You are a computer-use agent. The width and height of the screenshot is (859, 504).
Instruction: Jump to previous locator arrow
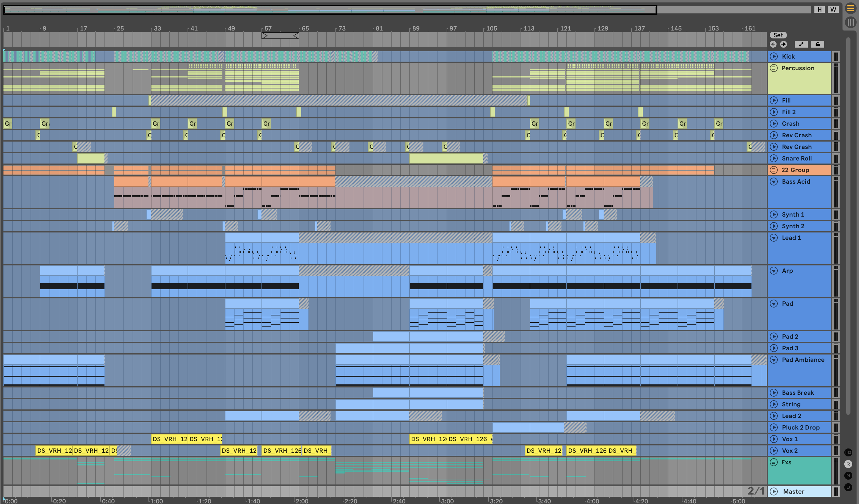coord(773,44)
